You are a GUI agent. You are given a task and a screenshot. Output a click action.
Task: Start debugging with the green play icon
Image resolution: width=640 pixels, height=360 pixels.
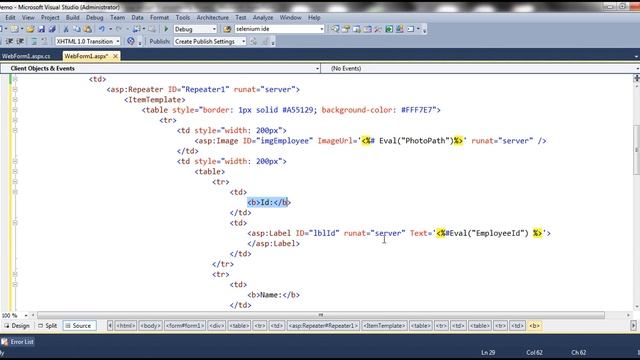[x=166, y=29]
